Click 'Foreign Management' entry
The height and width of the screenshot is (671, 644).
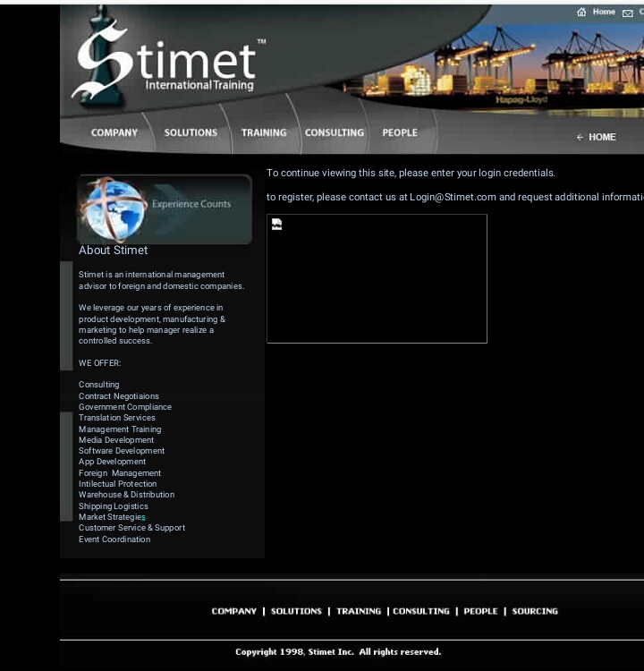coord(120,473)
